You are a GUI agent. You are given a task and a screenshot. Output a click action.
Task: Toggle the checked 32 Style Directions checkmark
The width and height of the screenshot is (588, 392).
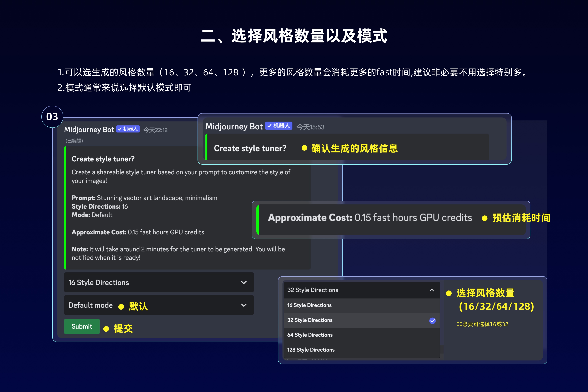[x=432, y=320]
